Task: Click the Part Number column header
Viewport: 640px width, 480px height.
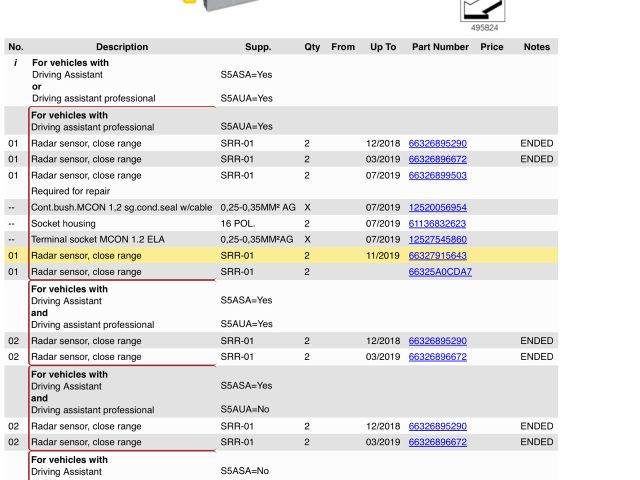Action: 440,47
